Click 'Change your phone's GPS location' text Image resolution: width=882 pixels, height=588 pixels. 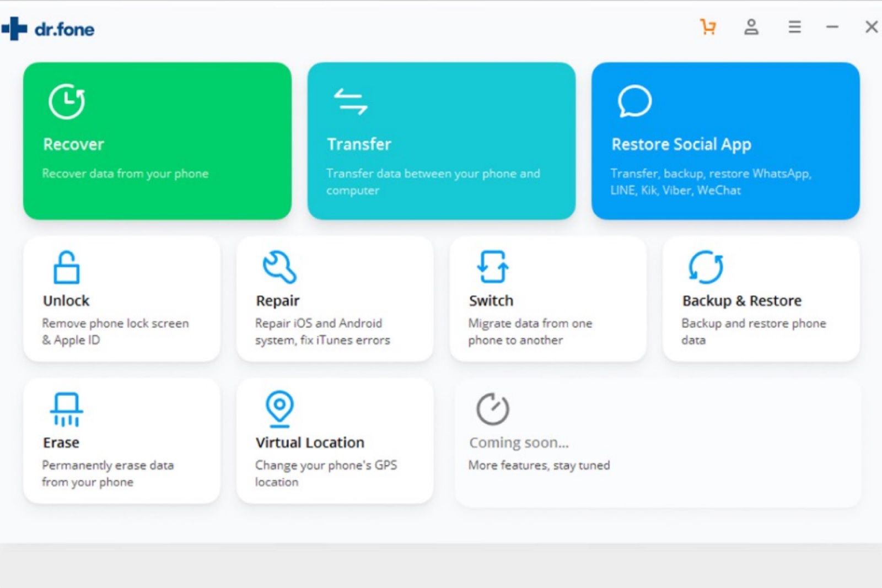326,474
